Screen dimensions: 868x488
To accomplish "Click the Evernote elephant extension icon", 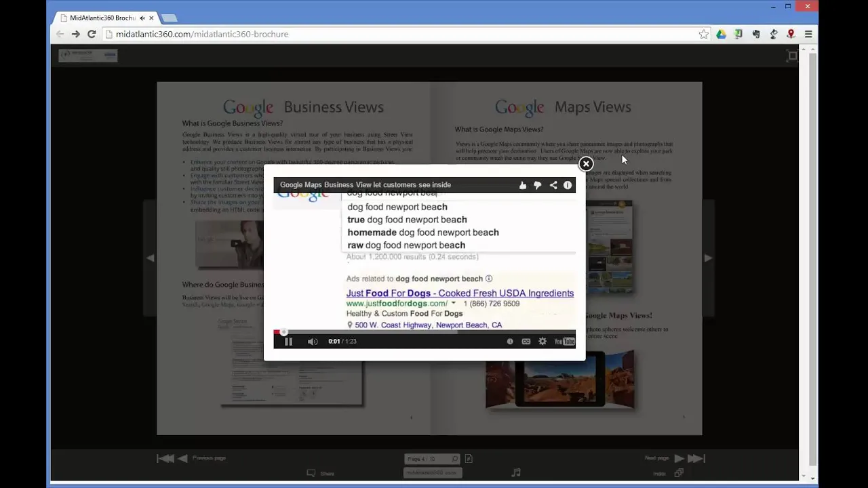I will click(x=756, y=34).
